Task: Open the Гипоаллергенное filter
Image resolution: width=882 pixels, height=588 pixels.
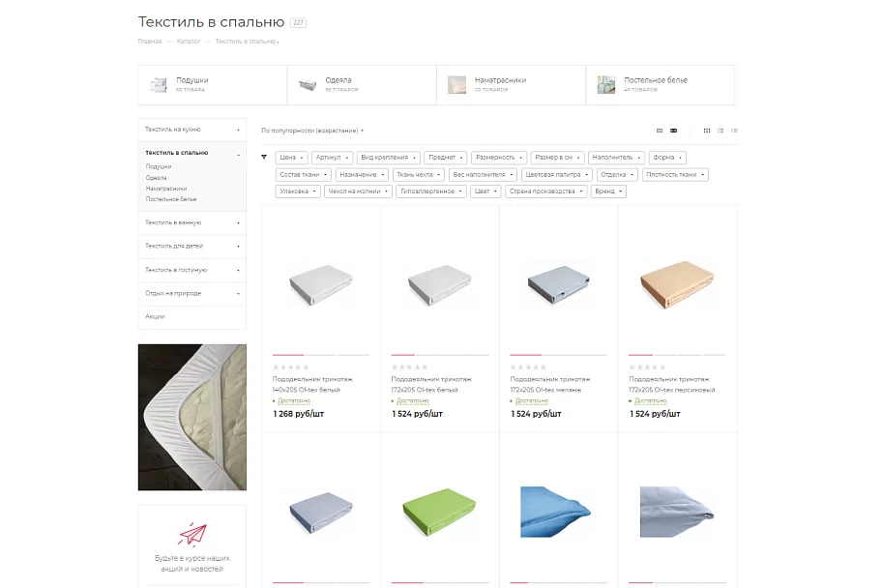Action: (x=431, y=191)
